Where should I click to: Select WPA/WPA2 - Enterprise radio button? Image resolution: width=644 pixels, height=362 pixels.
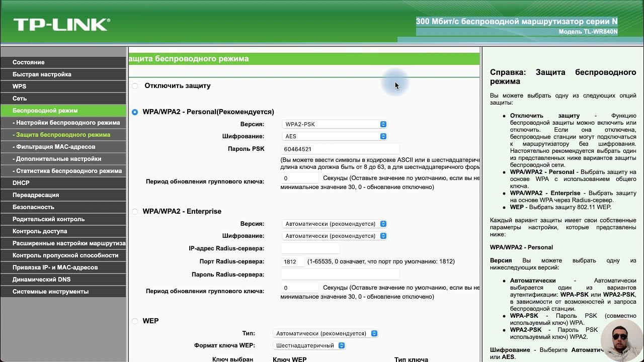[x=135, y=212]
